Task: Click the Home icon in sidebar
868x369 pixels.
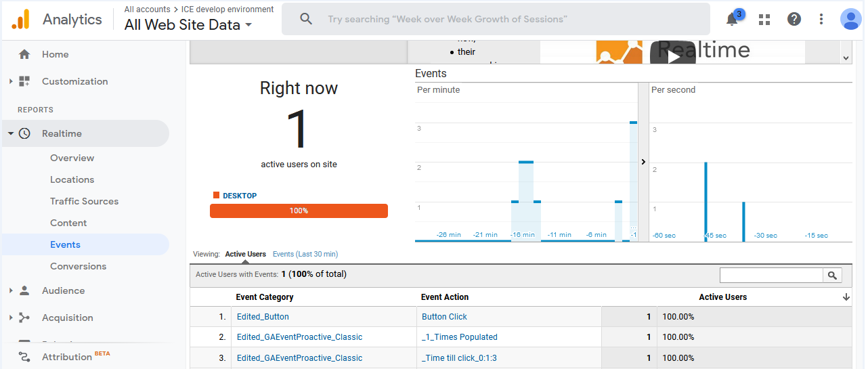Action: pos(24,54)
